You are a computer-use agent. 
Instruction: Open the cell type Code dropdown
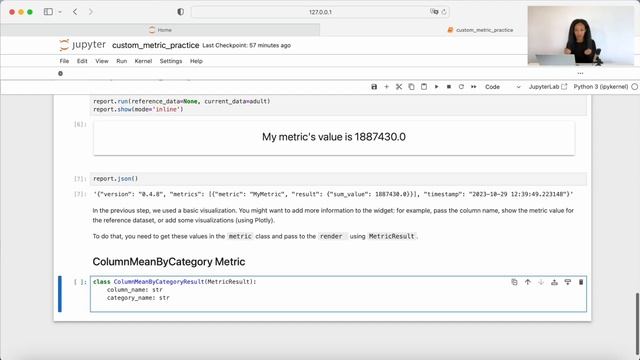[502, 87]
